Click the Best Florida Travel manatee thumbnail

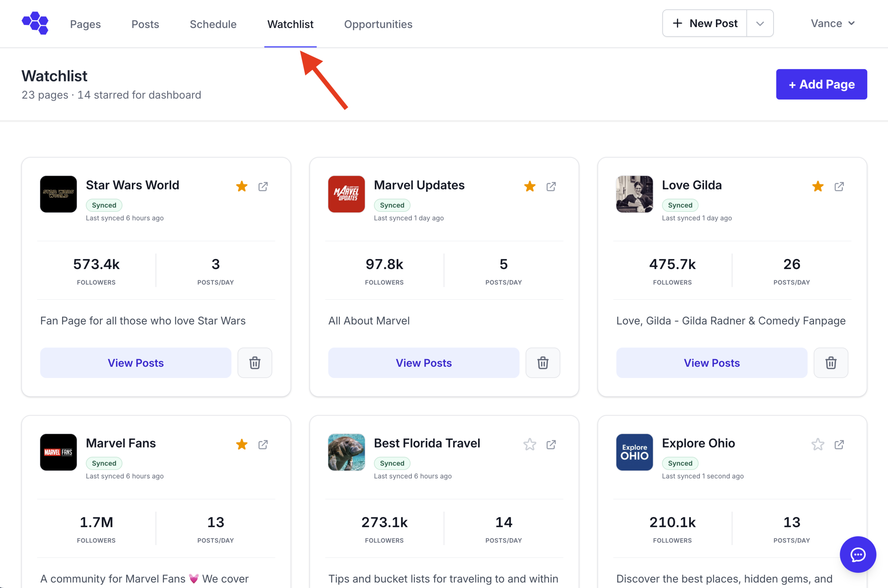tap(347, 452)
